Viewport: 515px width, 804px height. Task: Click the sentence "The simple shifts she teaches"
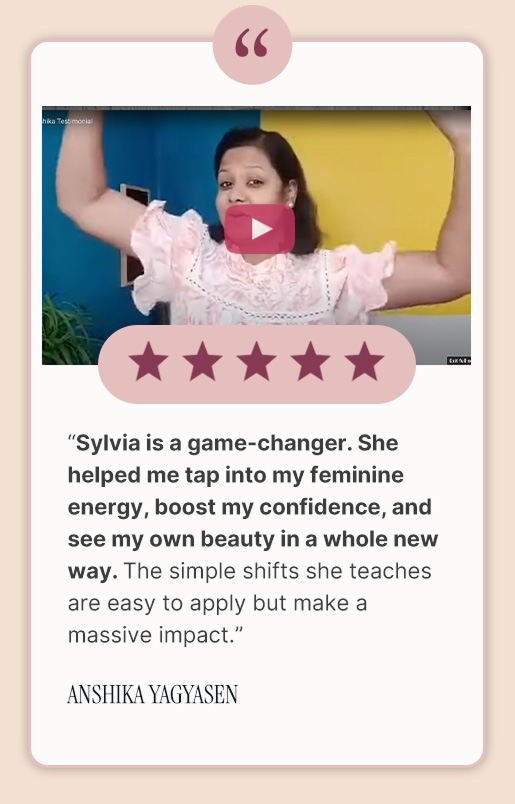pyautogui.click(x=278, y=571)
